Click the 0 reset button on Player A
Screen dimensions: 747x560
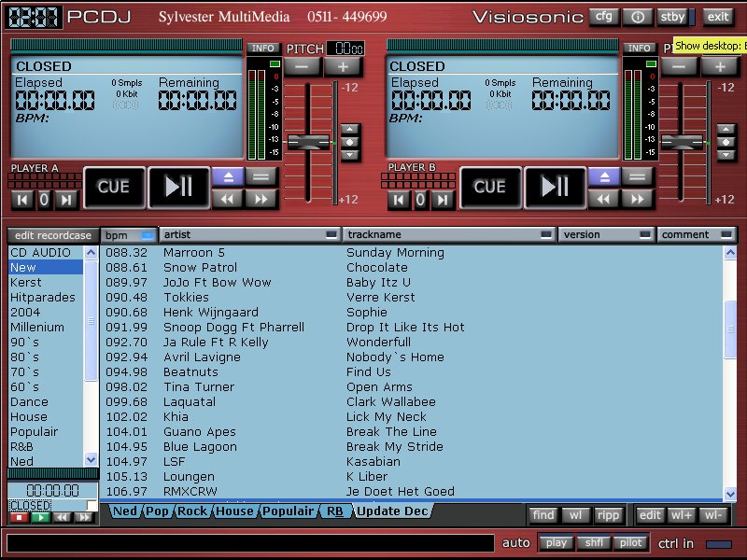click(x=44, y=200)
